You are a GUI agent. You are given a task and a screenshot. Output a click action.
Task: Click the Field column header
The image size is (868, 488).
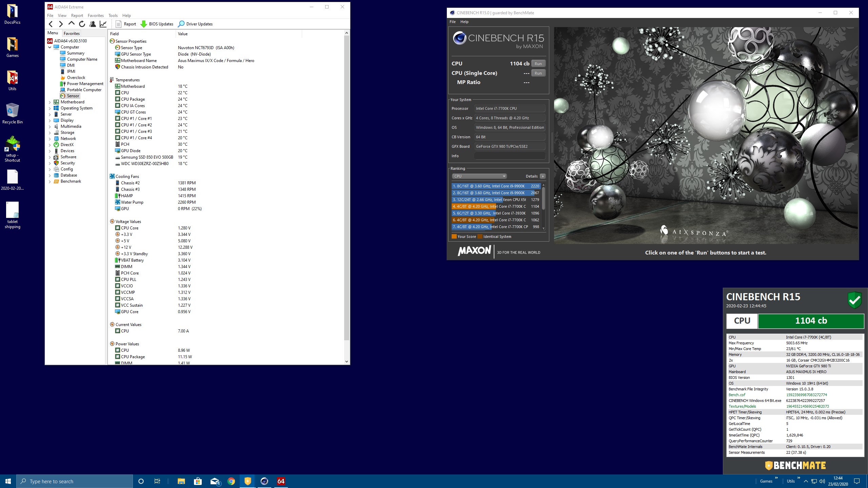[x=142, y=34]
